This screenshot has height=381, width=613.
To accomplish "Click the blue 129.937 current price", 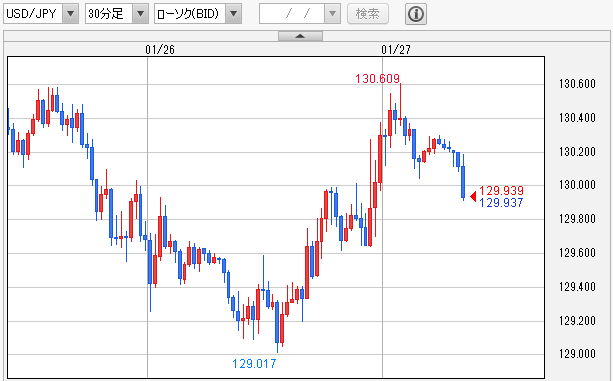I will coord(501,202).
